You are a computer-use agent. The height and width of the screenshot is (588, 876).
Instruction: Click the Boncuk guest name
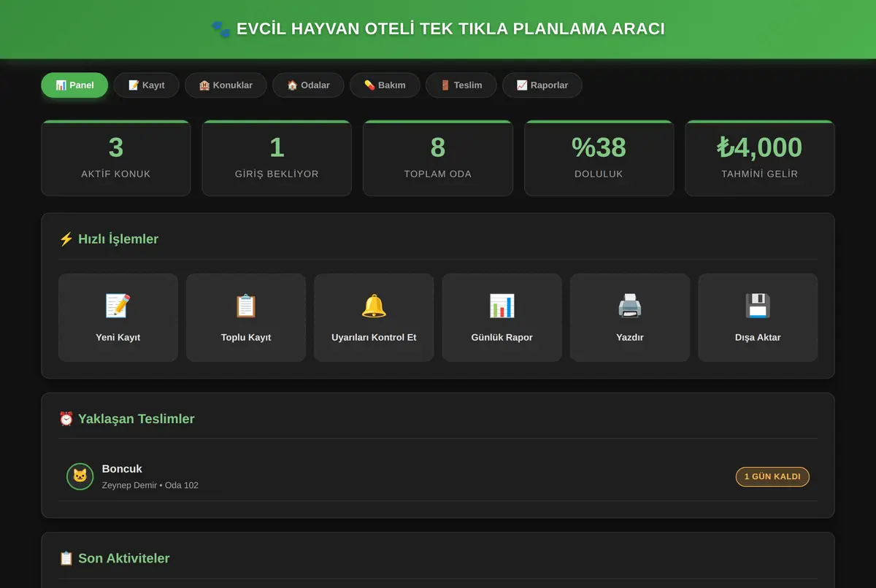(122, 469)
